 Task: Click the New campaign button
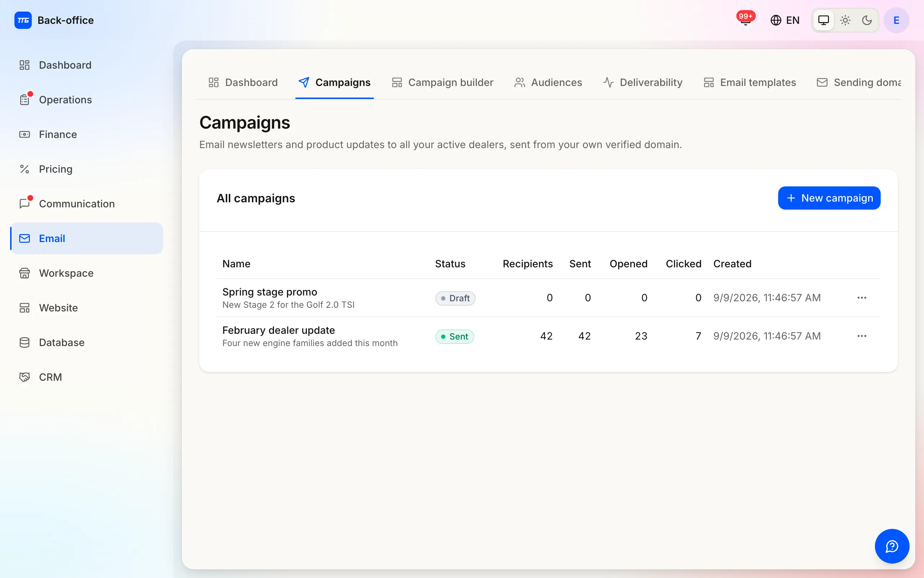pos(829,198)
